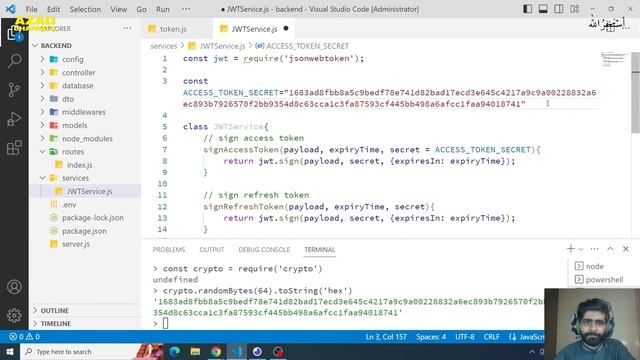
Task: Open the Manage gear icon
Action: [x=14, y=315]
